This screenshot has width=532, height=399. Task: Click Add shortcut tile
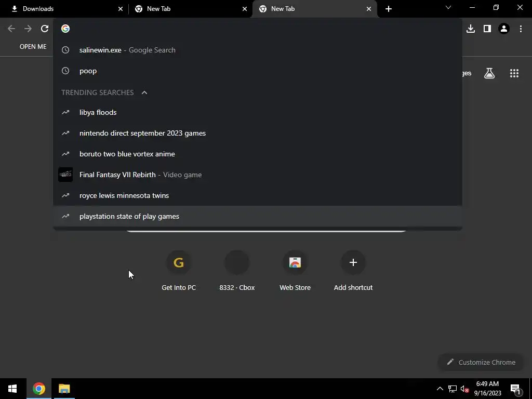[353, 271]
